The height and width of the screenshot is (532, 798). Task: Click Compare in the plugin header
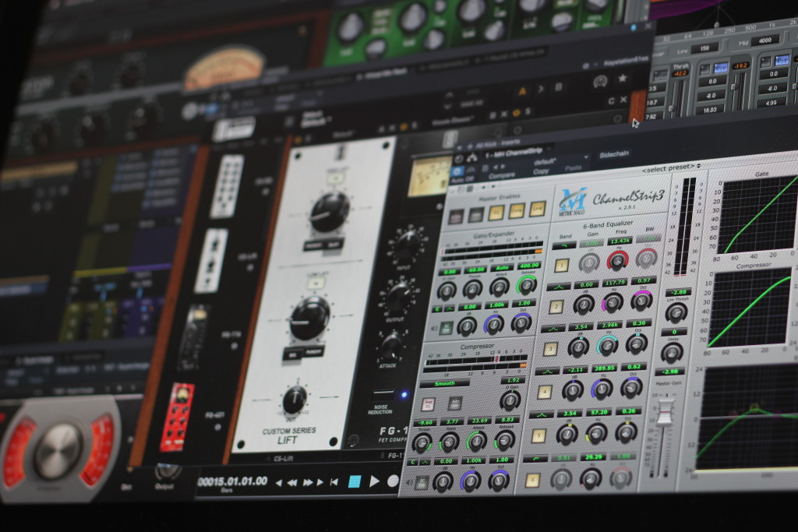click(x=502, y=175)
